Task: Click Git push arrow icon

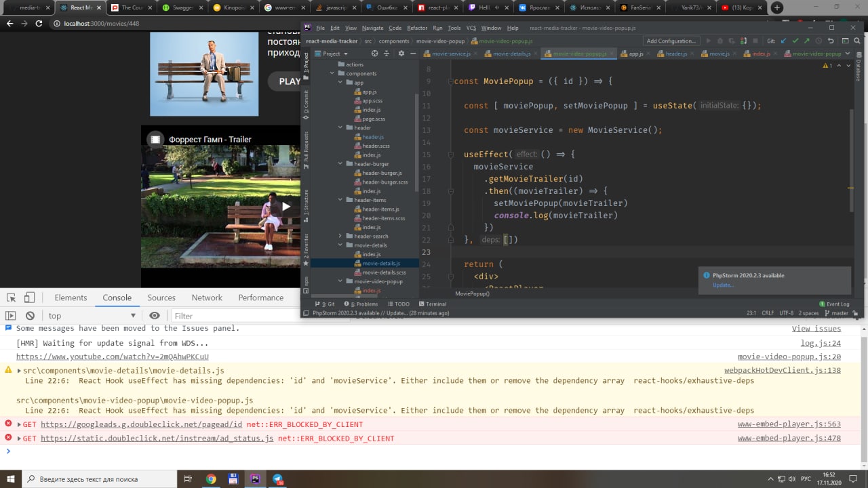Action: coord(807,41)
